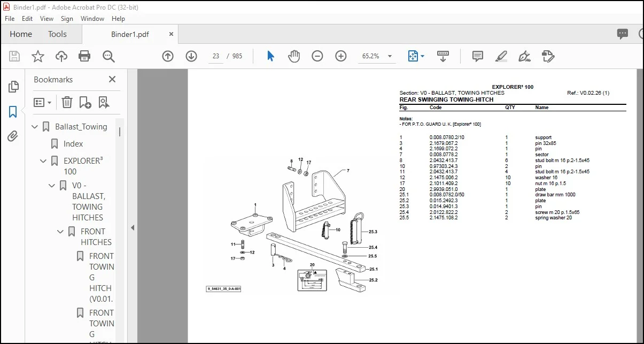The height and width of the screenshot is (344, 644).
Task: Add a sticky note comment
Action: (x=478, y=56)
